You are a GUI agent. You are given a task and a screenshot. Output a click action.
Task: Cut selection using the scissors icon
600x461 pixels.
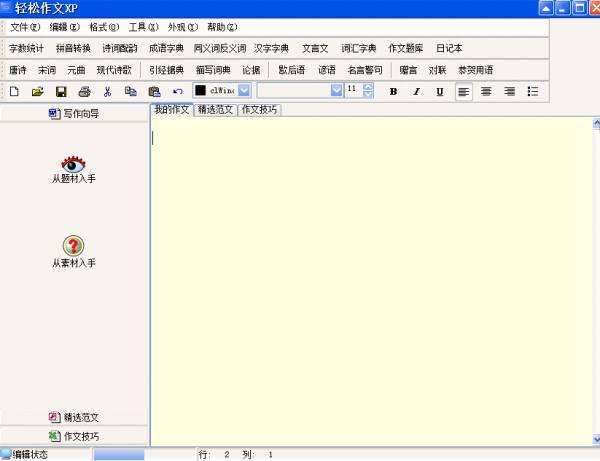107,91
